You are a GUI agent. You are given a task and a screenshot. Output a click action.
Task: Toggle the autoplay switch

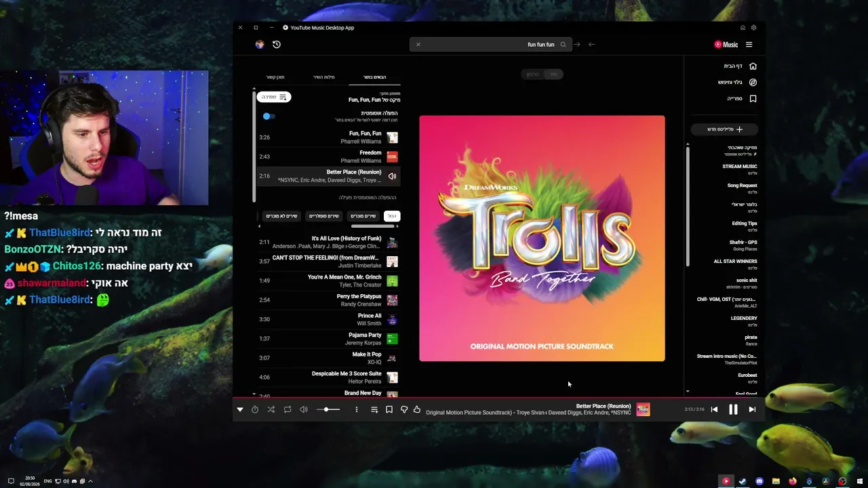pyautogui.click(x=269, y=117)
